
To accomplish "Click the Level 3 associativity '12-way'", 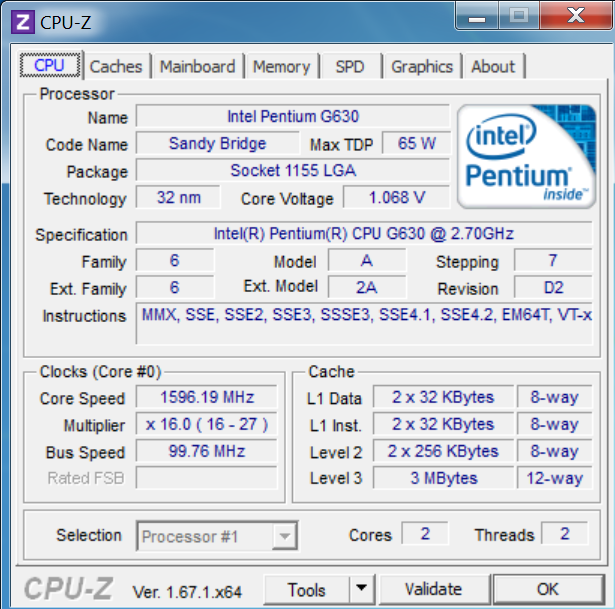I will coord(555,478).
